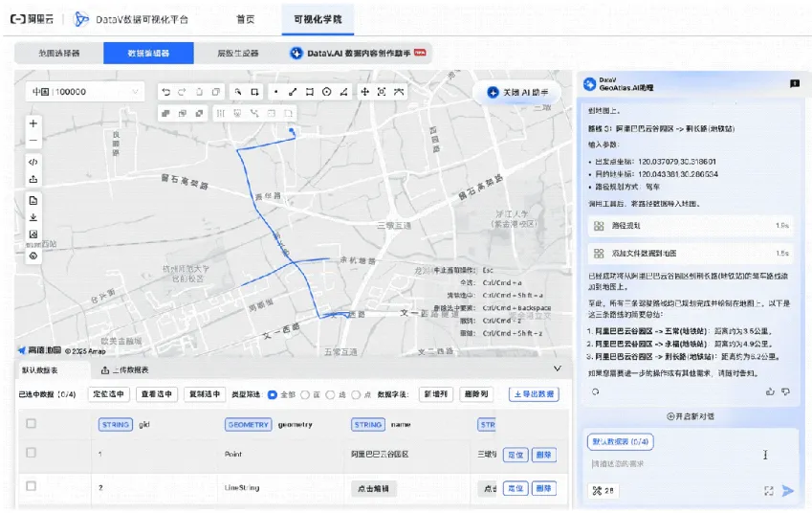Image resolution: width=812 pixels, height=513 pixels.
Task: Toggle the eye preview icon in sidebar
Action: click(33, 256)
